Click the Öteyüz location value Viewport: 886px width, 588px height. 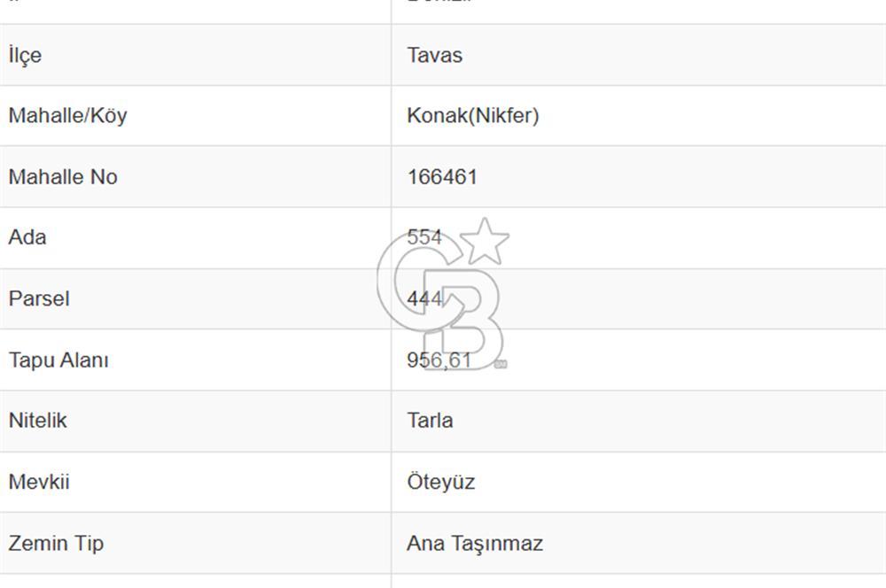(x=440, y=482)
